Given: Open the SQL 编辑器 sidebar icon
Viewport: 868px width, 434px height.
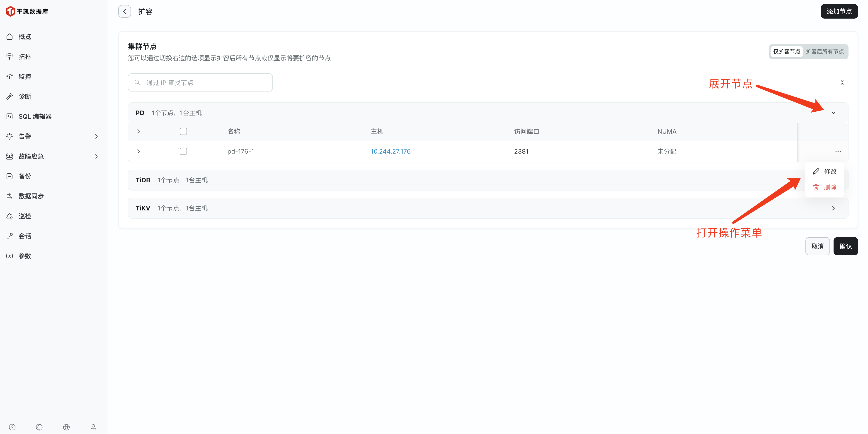Looking at the screenshot, I should (x=10, y=116).
